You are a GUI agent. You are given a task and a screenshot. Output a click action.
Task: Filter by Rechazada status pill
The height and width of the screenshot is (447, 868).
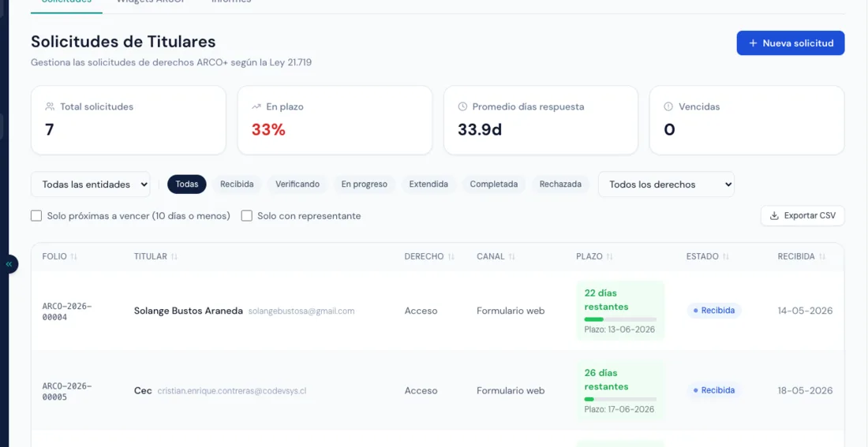[560, 184]
